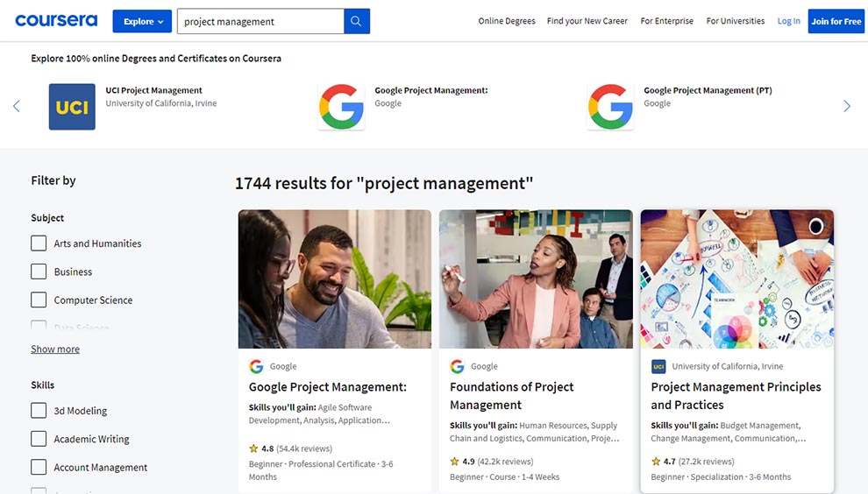Click the thumbnail of the Google Project Management card

[335, 279]
